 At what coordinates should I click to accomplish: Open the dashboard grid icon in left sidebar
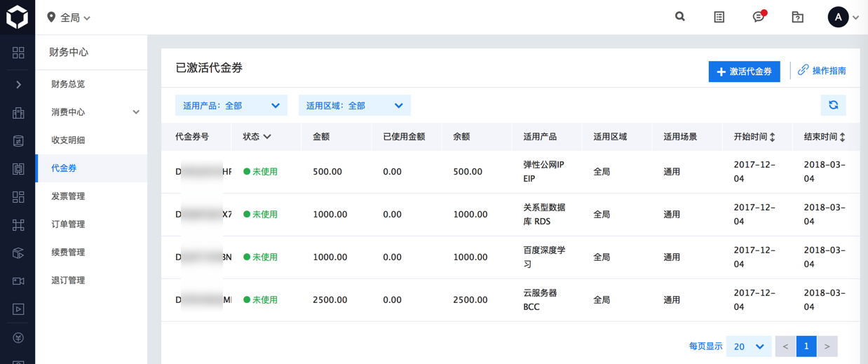click(x=18, y=53)
